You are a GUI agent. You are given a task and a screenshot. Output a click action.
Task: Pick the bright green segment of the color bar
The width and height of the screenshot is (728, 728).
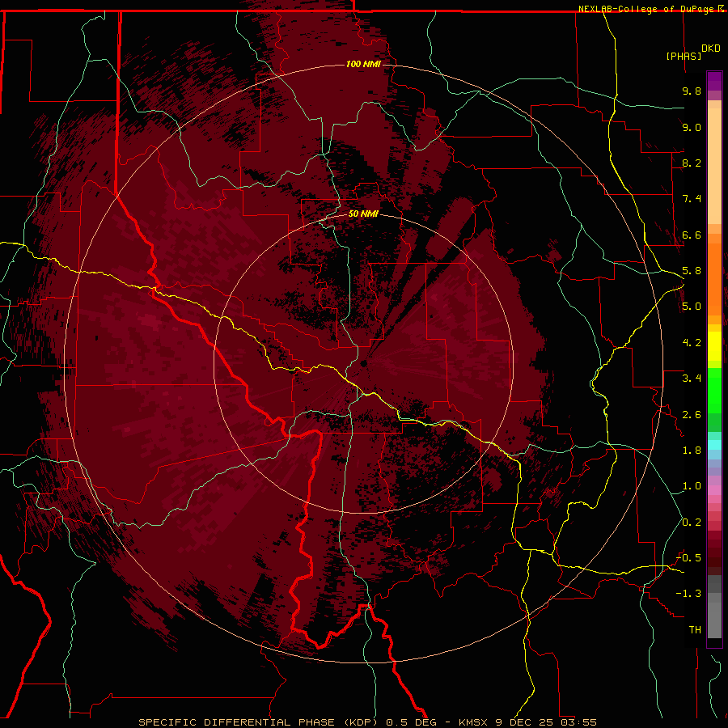714,390
